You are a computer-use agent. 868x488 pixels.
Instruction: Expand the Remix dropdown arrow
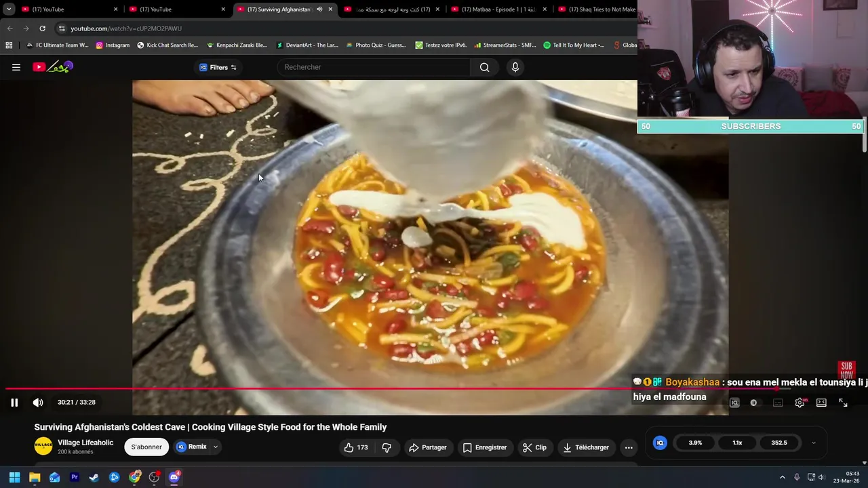tap(216, 447)
